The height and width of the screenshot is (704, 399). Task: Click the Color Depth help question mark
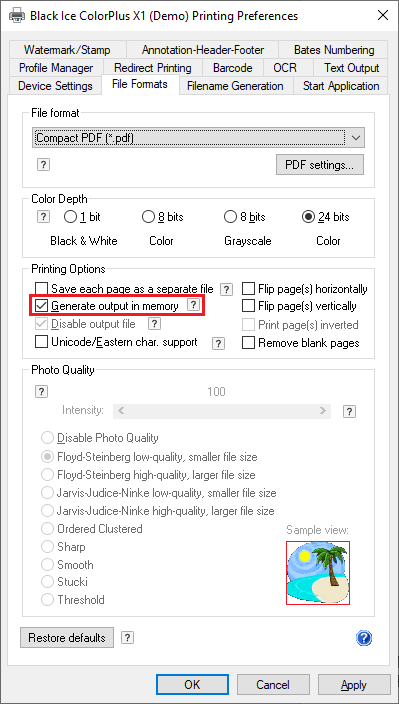point(43,217)
